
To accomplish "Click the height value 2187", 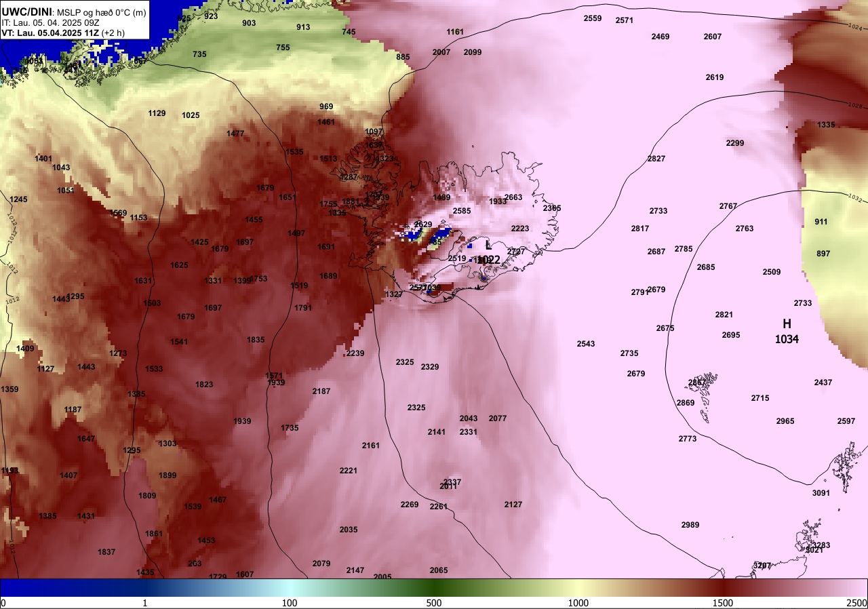I will click(x=321, y=391).
